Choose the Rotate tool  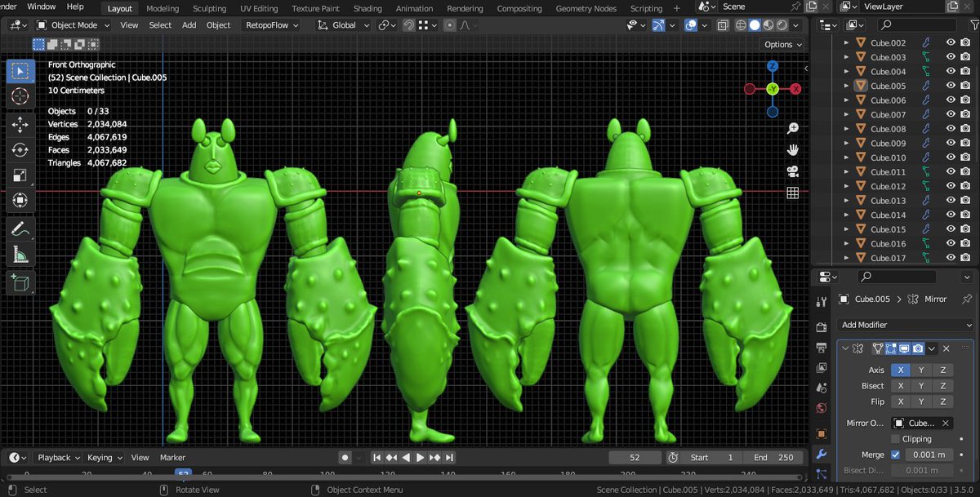coord(20,150)
